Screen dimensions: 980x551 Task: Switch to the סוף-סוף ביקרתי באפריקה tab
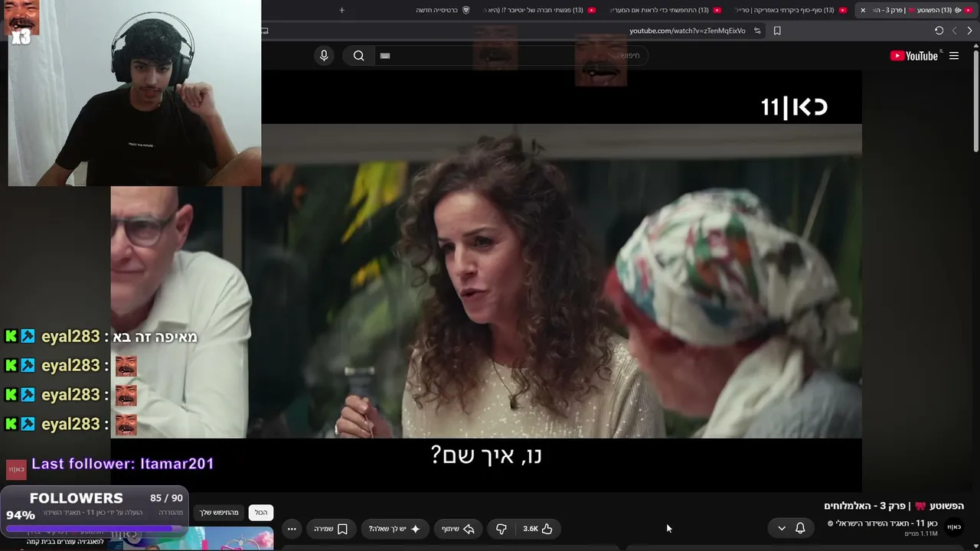pos(791,10)
